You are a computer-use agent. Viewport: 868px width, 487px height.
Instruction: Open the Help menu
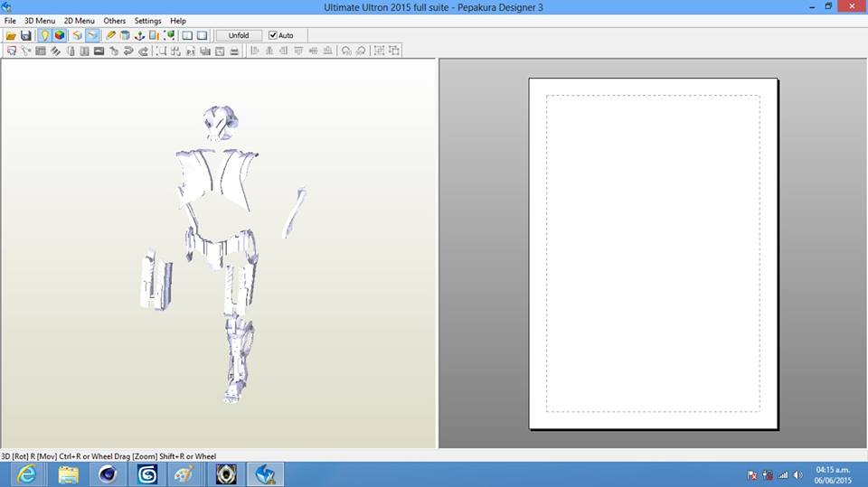[x=178, y=21]
